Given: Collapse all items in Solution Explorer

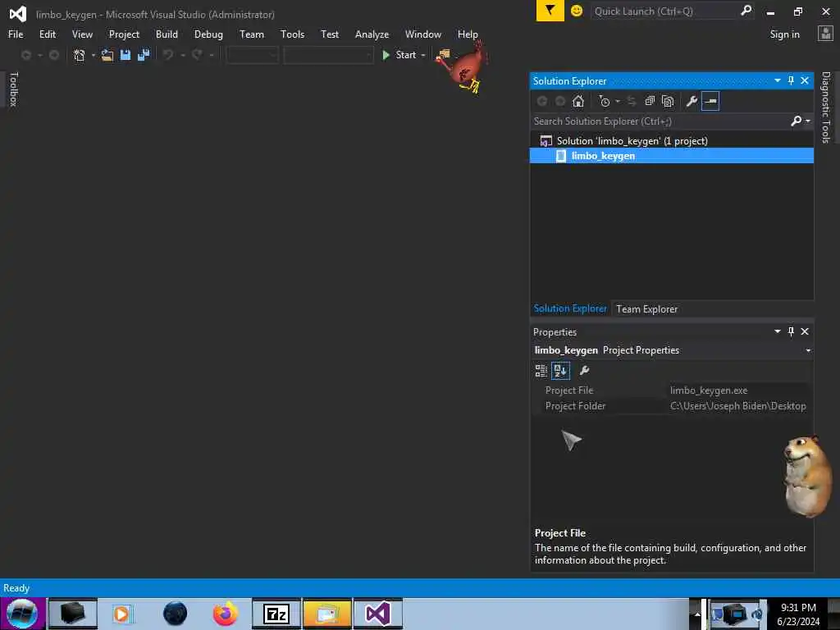Looking at the screenshot, I should click(650, 101).
